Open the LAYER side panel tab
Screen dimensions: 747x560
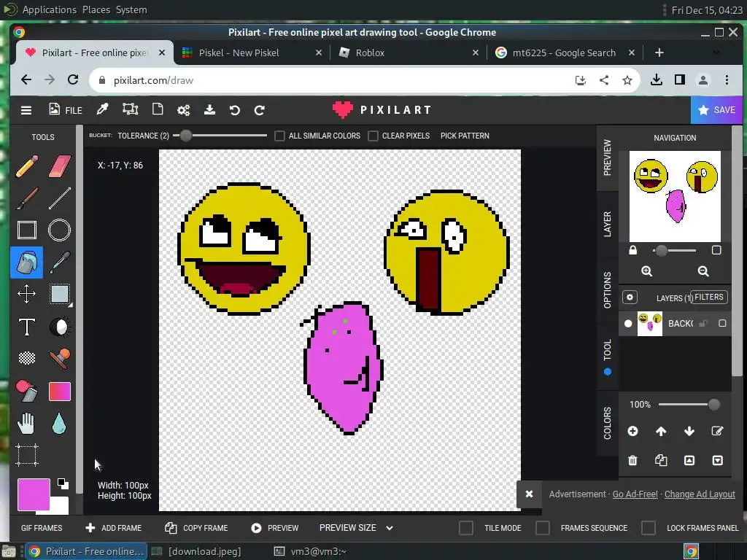point(607,224)
